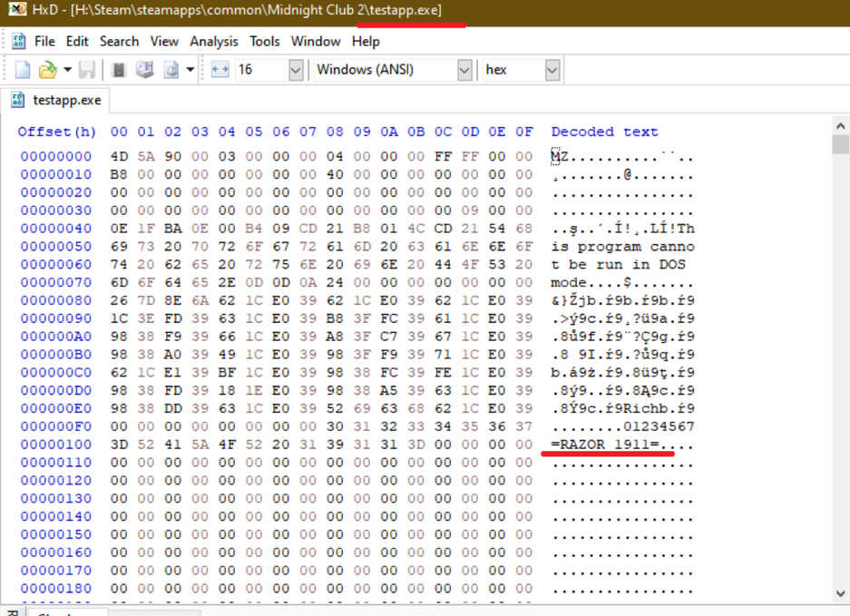The width and height of the screenshot is (850, 616).
Task: Click the document icon left of File menu
Action: click(x=19, y=42)
